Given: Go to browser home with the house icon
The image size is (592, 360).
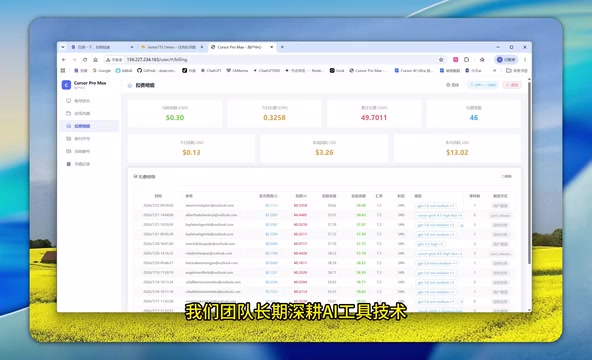Looking at the screenshot, I should 96,60.
